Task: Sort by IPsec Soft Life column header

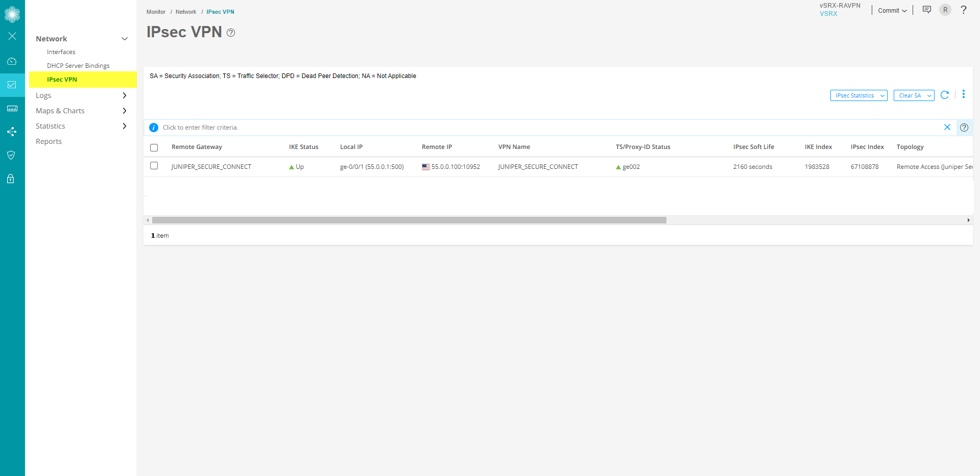Action: point(754,147)
